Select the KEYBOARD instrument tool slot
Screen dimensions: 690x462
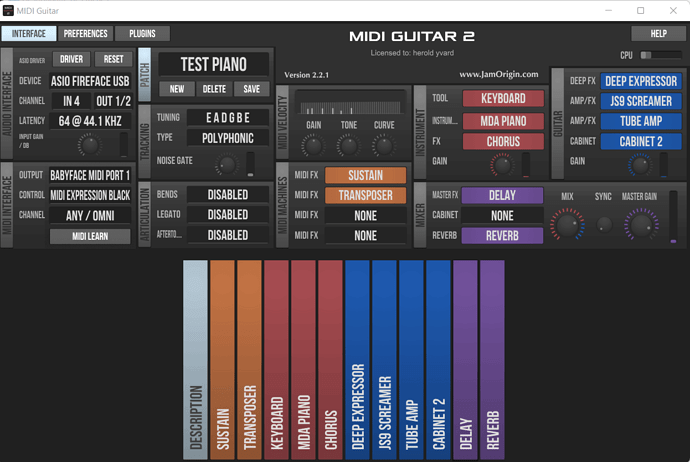click(x=503, y=99)
